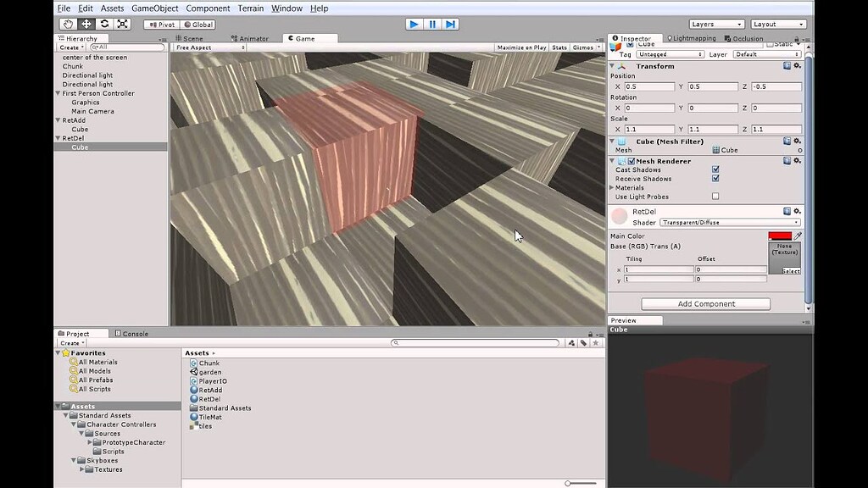Enable Cast Shadows on the Mesh Renderer
868x488 pixels.
715,169
